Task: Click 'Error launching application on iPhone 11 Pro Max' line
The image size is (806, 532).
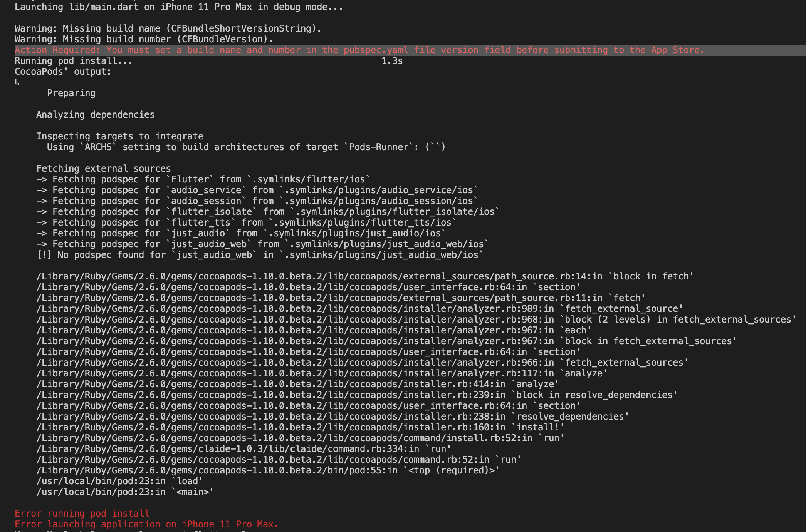Action: click(146, 524)
